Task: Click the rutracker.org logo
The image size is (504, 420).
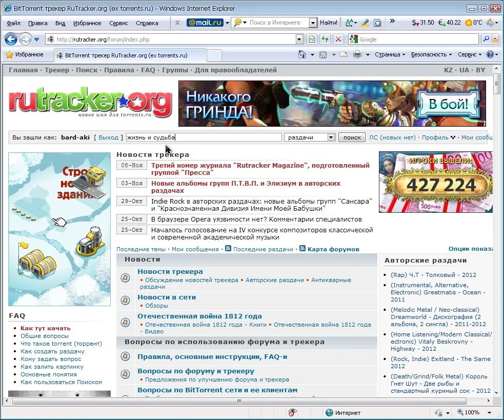Action: tap(90, 102)
